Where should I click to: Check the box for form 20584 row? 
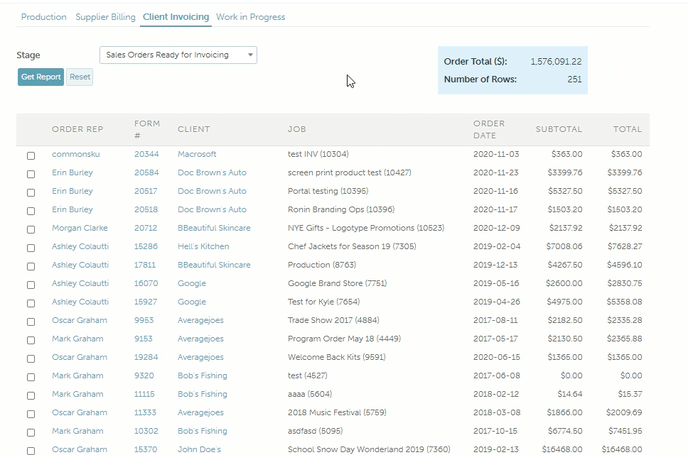tap(31, 173)
